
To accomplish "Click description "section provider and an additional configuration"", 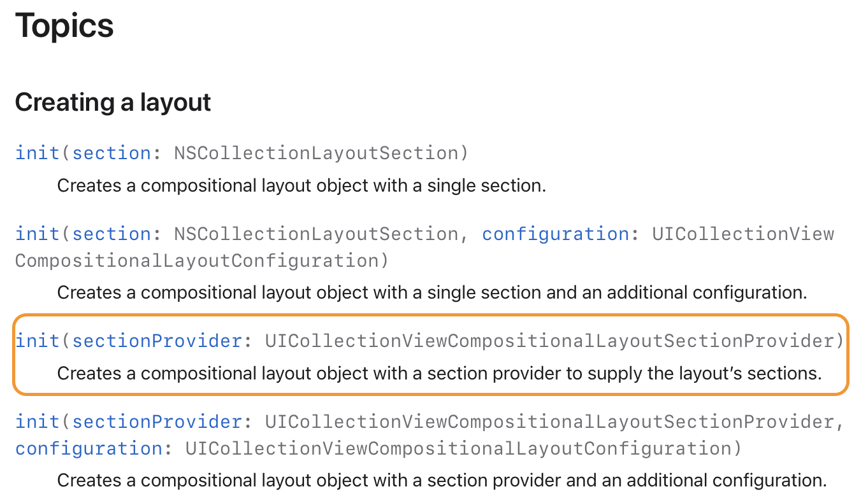I will [x=442, y=480].
